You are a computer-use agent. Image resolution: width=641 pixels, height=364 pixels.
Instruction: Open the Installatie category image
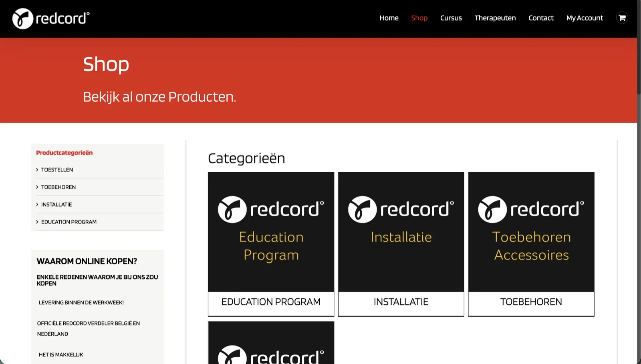click(x=401, y=232)
